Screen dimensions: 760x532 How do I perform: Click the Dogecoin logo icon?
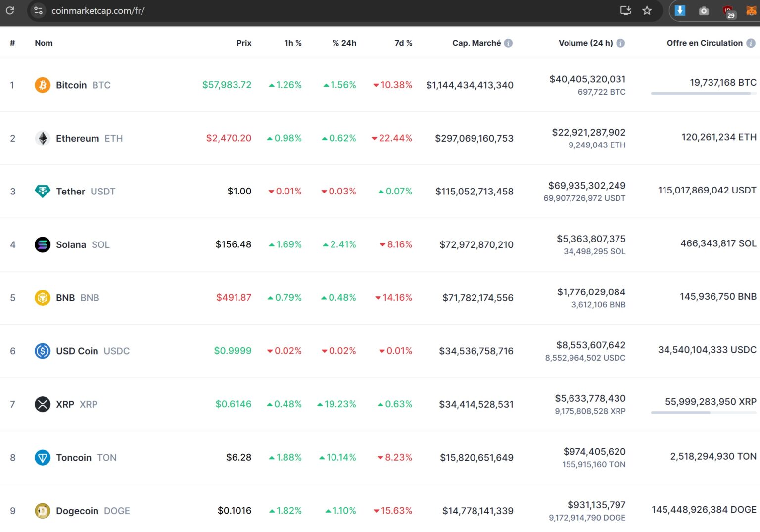tap(43, 511)
